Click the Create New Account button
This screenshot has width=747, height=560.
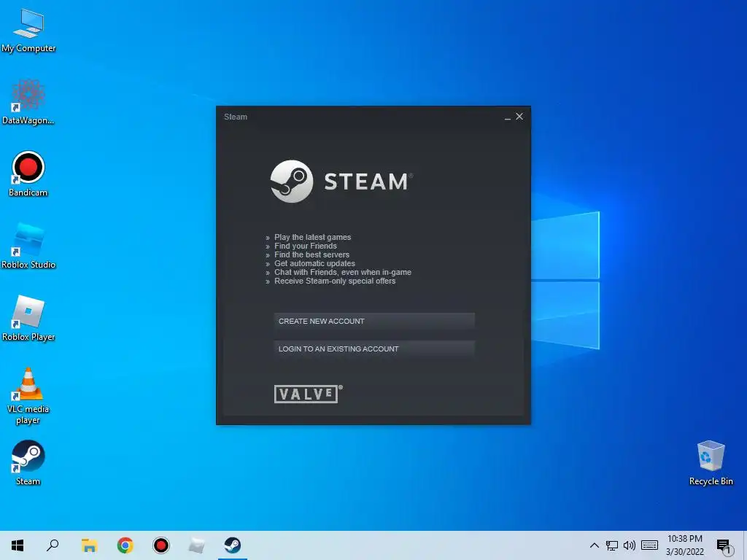click(x=374, y=321)
